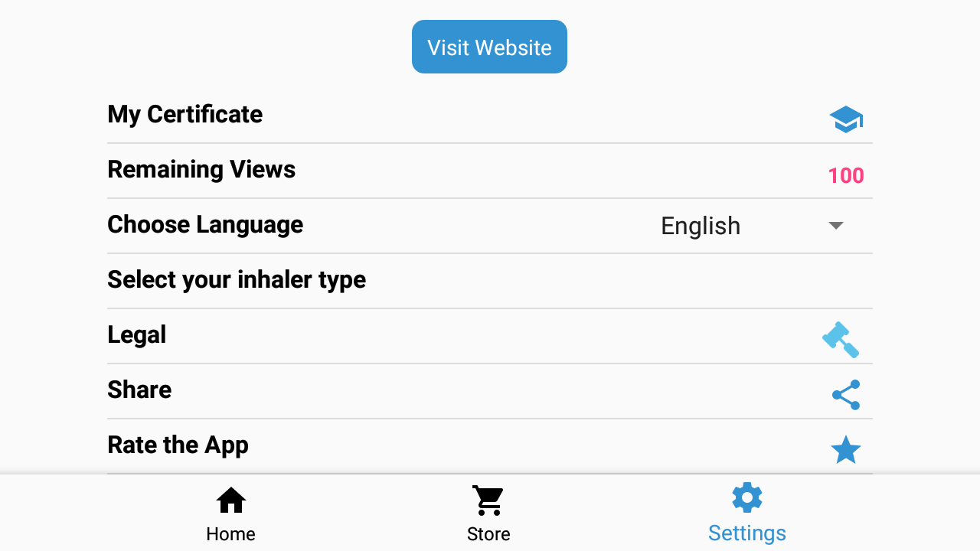The height and width of the screenshot is (551, 980).
Task: Switch to the Store tab label
Action: coord(488,533)
